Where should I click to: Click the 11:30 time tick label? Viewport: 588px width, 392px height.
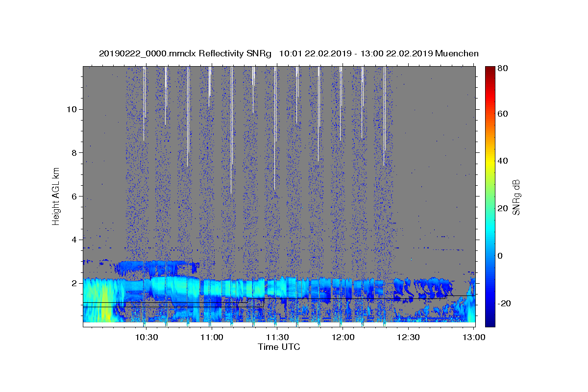pyautogui.click(x=277, y=337)
